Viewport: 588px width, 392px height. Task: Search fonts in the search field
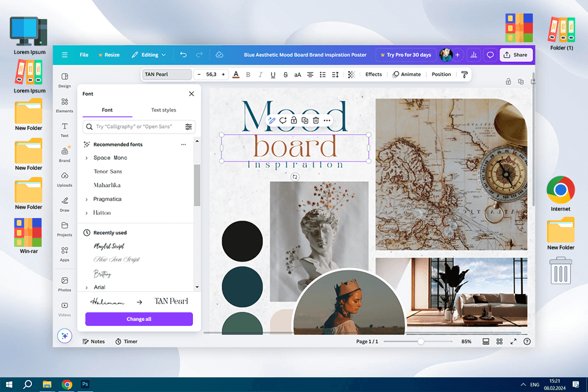point(139,127)
